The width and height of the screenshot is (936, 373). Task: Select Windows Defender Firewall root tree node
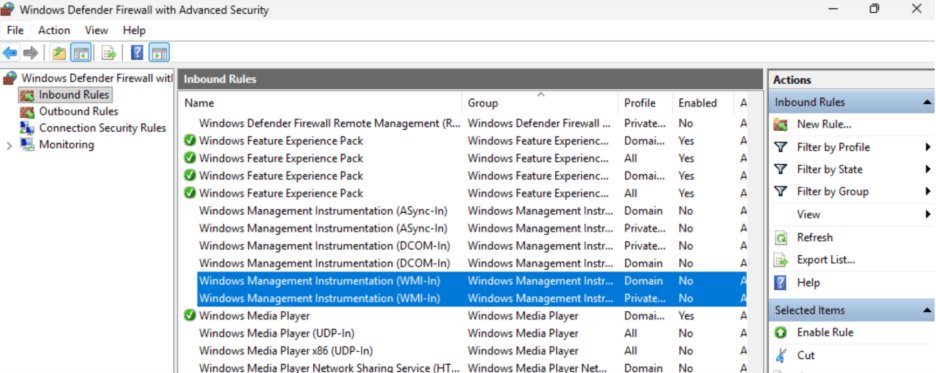tap(96, 78)
